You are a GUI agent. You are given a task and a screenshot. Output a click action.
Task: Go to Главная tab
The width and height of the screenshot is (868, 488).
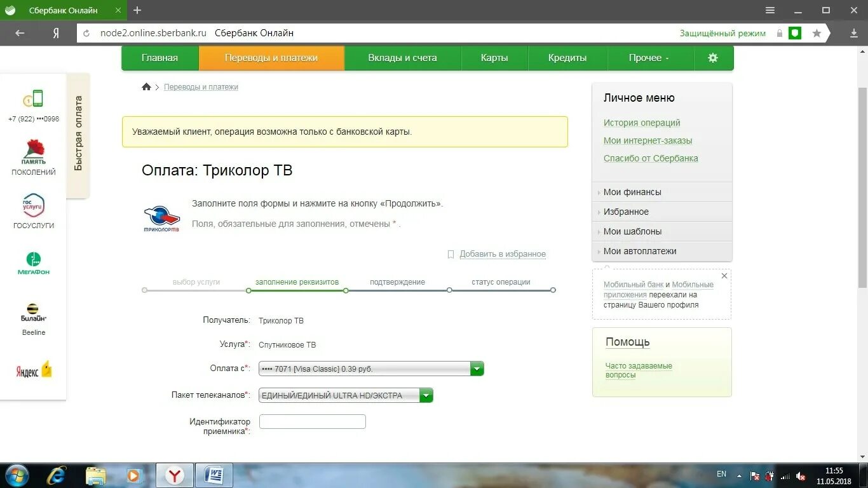pyautogui.click(x=159, y=58)
